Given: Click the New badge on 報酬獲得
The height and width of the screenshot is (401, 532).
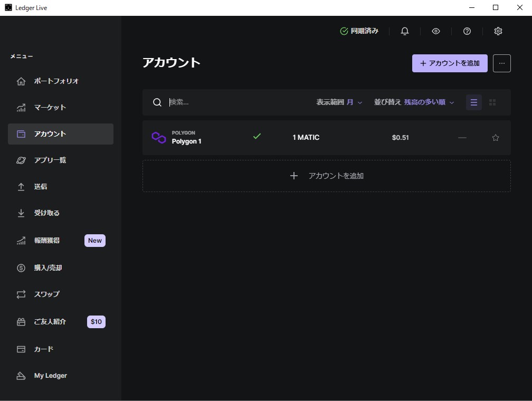Looking at the screenshot, I should [95, 241].
